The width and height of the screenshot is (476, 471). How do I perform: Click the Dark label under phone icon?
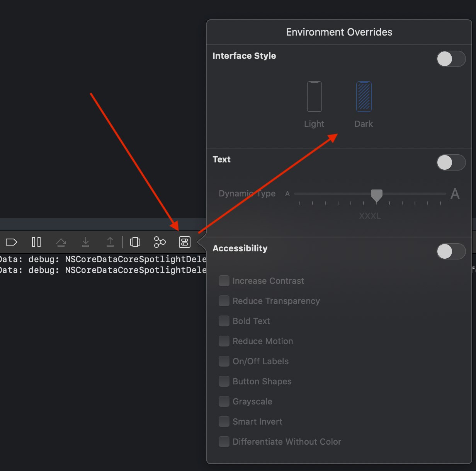point(364,124)
